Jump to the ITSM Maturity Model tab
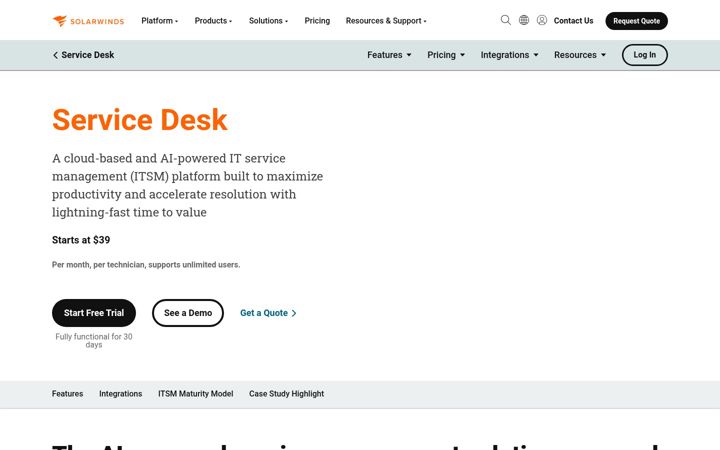Image resolution: width=720 pixels, height=450 pixels. coord(196,394)
